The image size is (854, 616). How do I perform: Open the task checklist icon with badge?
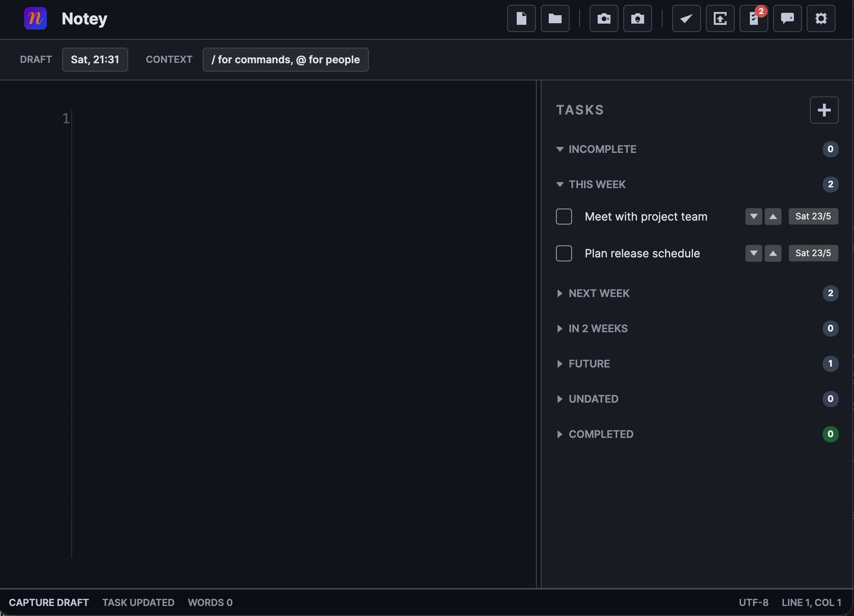pyautogui.click(x=753, y=18)
